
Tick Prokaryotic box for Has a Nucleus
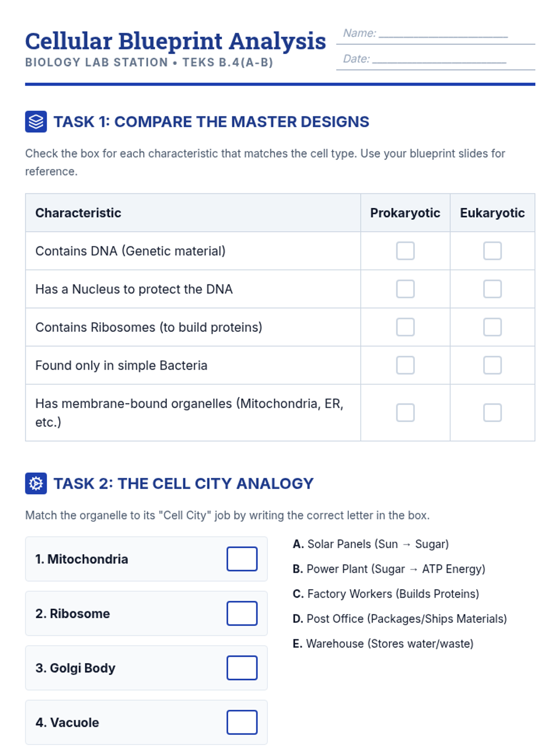(x=405, y=289)
